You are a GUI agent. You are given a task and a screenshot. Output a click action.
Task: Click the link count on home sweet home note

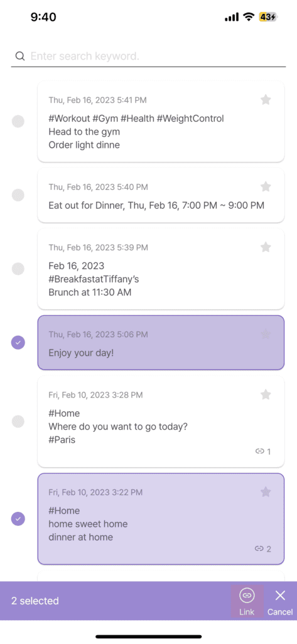263,548
